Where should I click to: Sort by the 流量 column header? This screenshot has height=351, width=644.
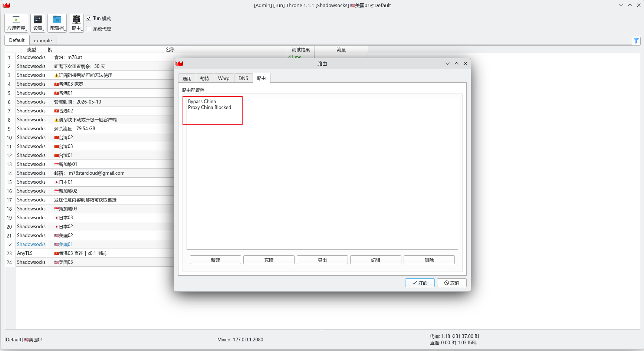coord(341,49)
